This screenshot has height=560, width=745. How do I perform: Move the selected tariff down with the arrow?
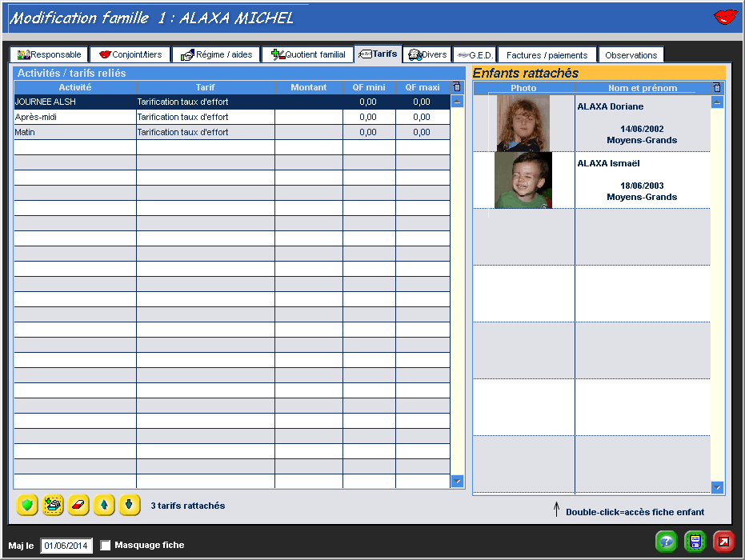coord(130,505)
